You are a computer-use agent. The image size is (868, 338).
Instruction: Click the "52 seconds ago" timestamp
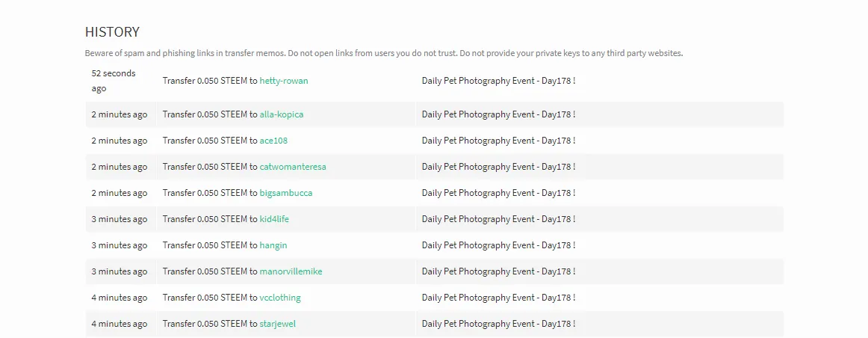coord(114,81)
